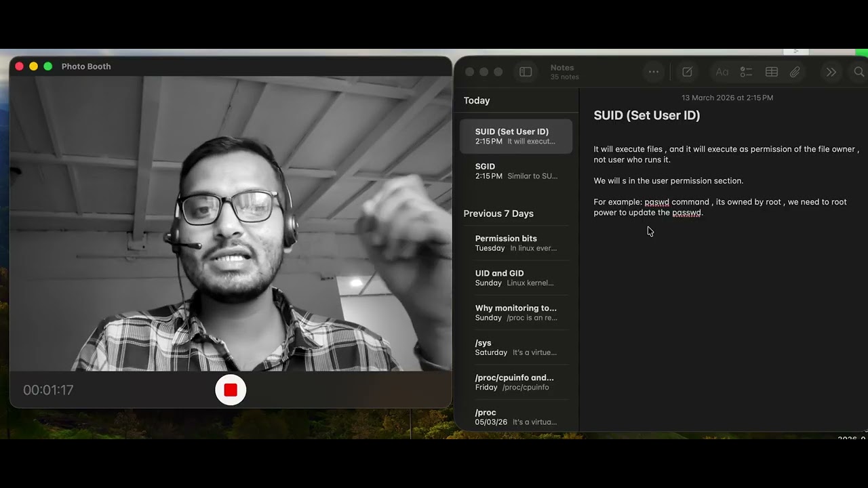
Task: Create a new note with compose icon
Action: pos(687,72)
